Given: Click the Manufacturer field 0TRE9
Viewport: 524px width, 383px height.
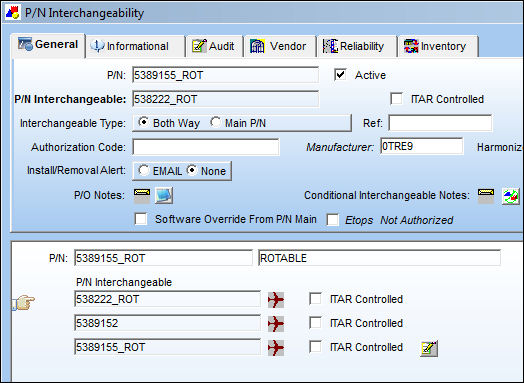Looking at the screenshot, I should point(422,146).
